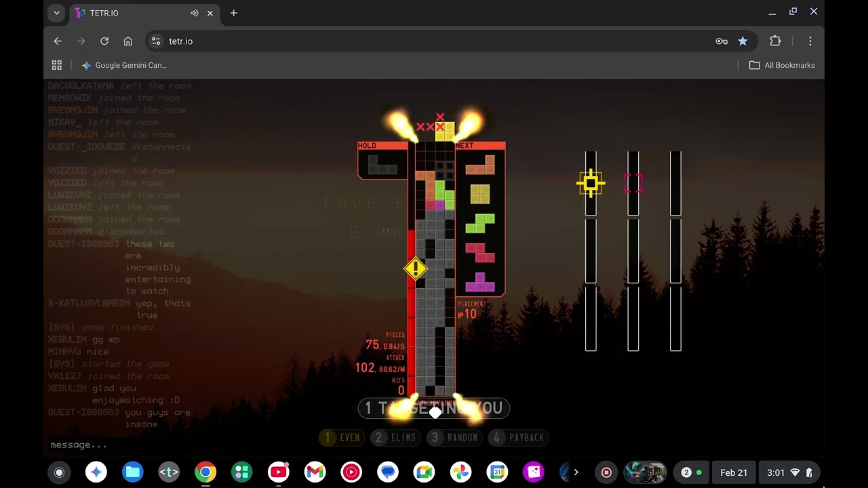Open notifications count indicator
The image size is (868, 488).
coord(691,472)
